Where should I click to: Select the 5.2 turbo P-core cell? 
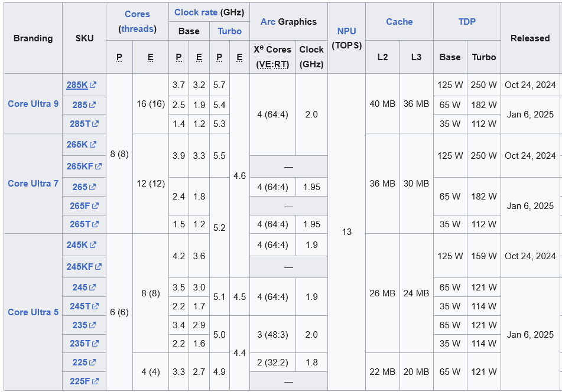[x=219, y=228]
